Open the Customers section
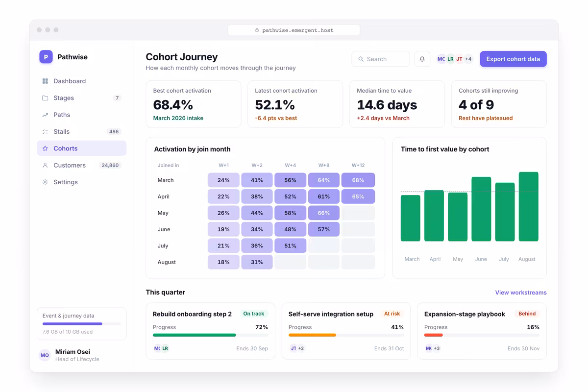 tap(81, 165)
